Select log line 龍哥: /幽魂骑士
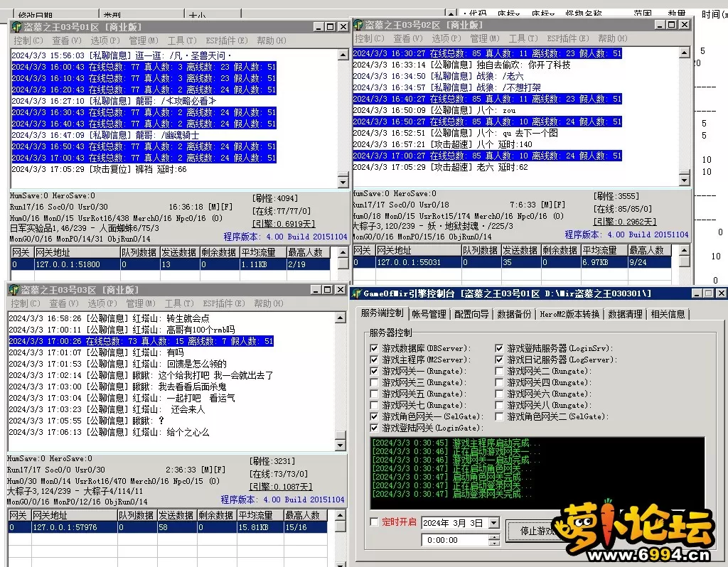Screen dimensions: 728x567 [x=105, y=135]
